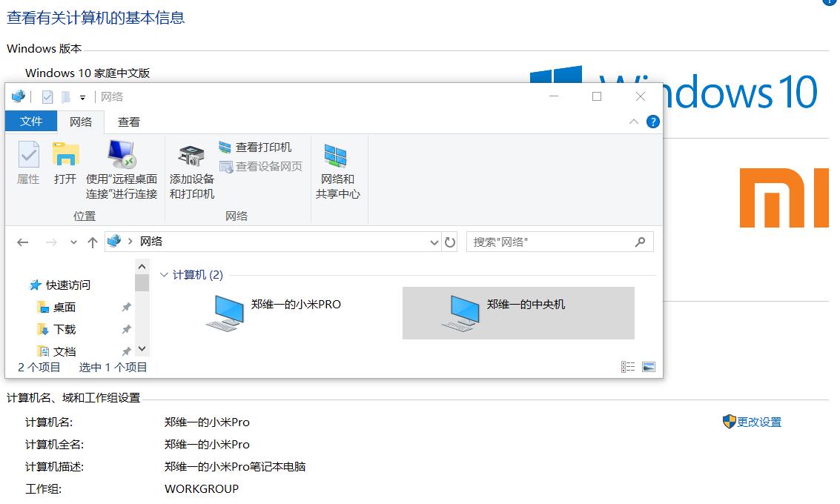
Task: Click the search magnifier icon
Action: coord(640,242)
